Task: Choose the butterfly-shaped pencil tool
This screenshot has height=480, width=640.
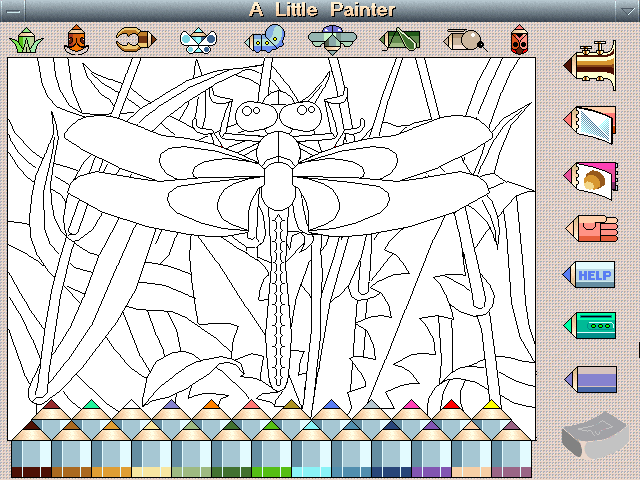Action: coord(198,40)
